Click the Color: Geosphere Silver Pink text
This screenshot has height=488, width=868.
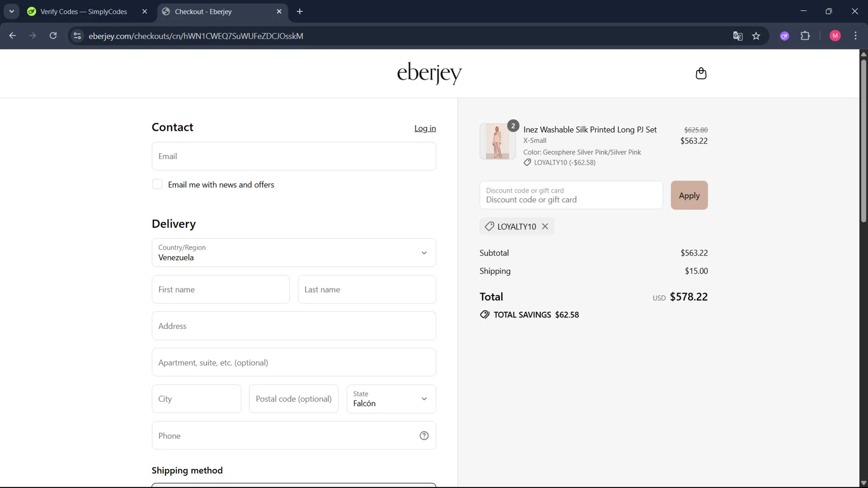point(582,152)
